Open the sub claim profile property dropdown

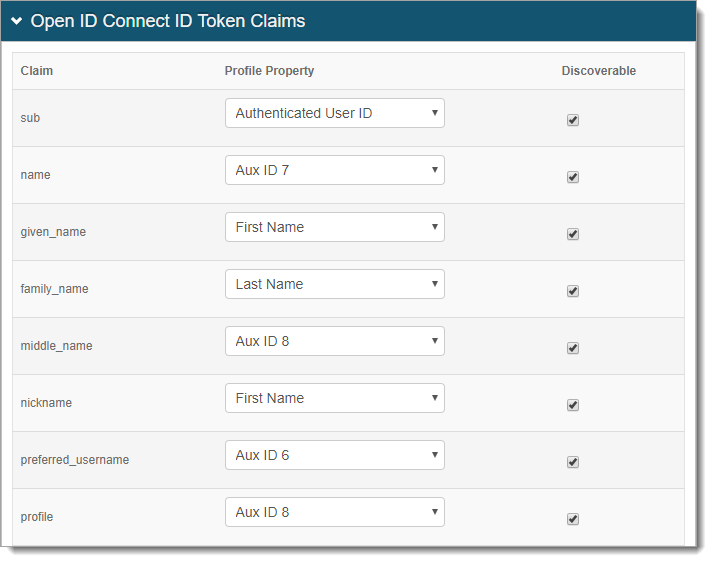click(x=334, y=114)
